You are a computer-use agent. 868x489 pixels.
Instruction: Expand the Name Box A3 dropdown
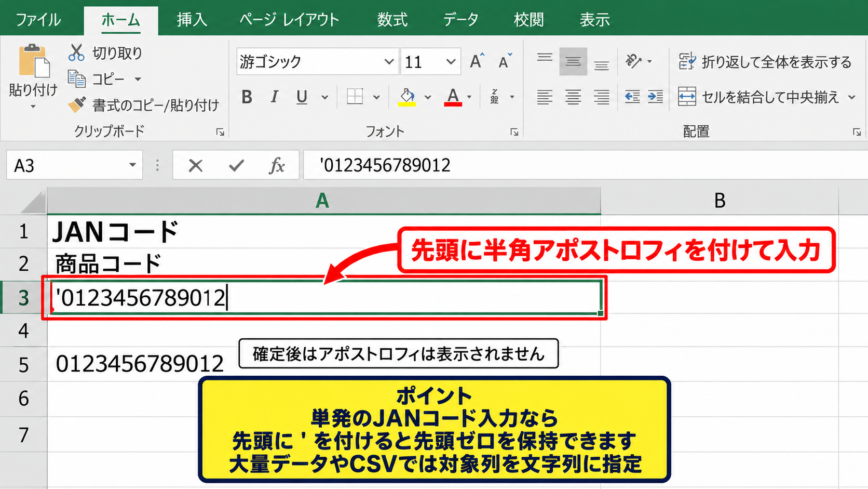(x=132, y=165)
